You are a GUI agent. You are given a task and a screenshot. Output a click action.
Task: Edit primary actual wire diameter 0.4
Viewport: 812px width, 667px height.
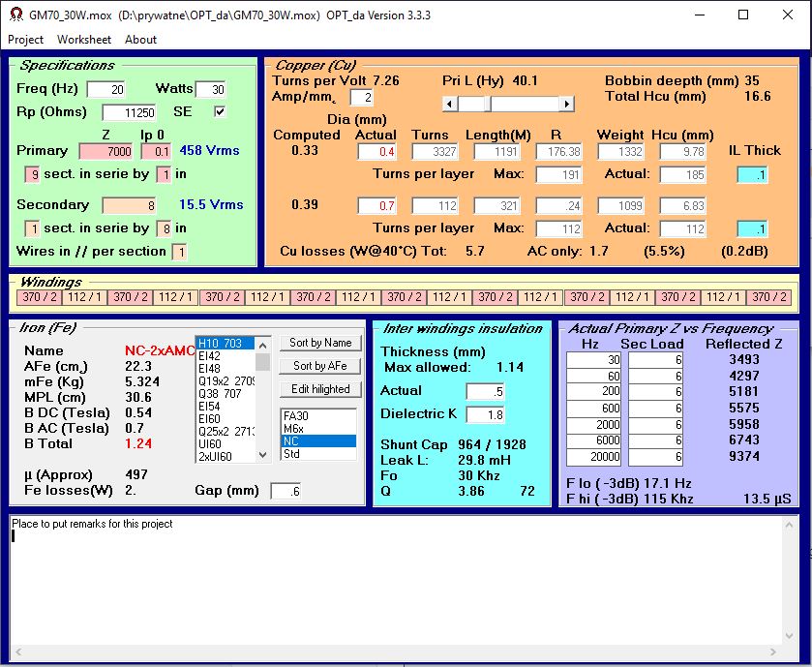[x=377, y=151]
